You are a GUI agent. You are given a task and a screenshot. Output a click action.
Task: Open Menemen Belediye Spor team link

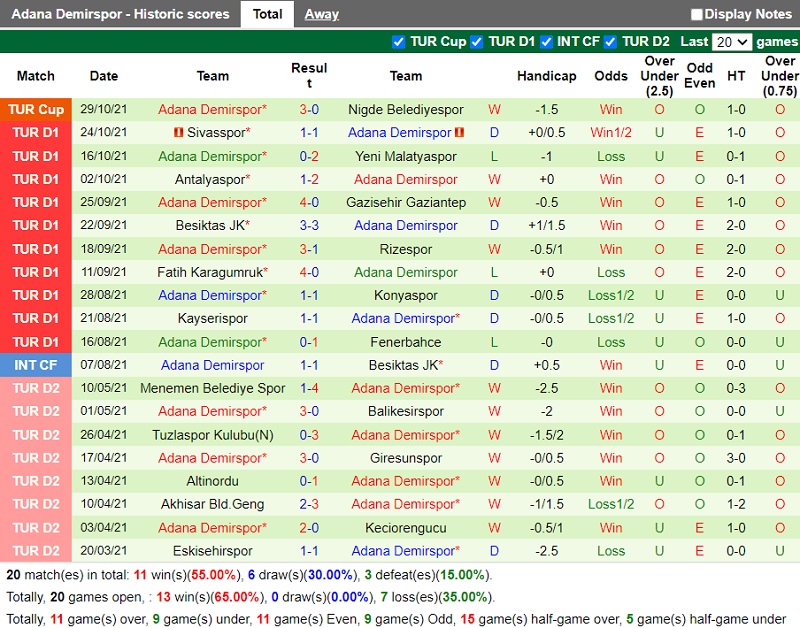[212, 388]
